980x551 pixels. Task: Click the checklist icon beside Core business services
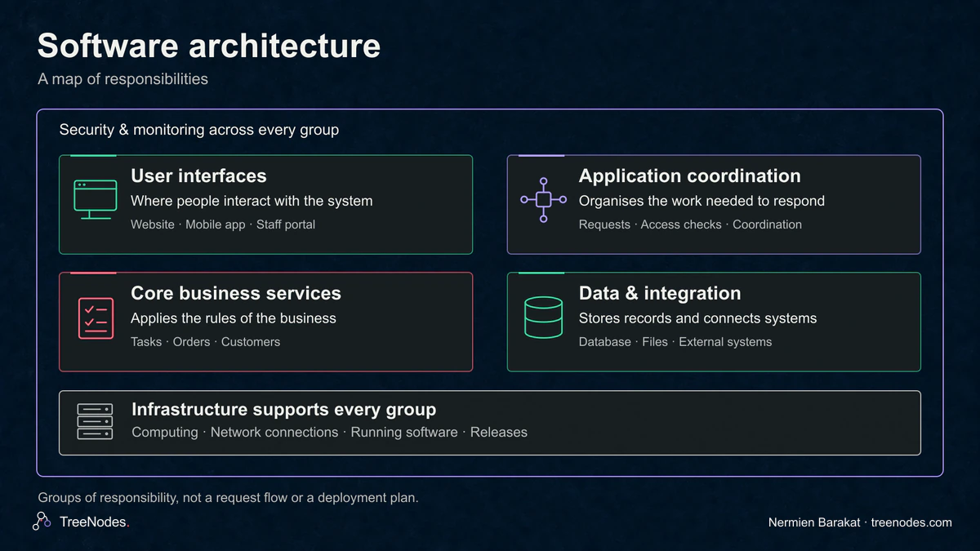tap(96, 318)
